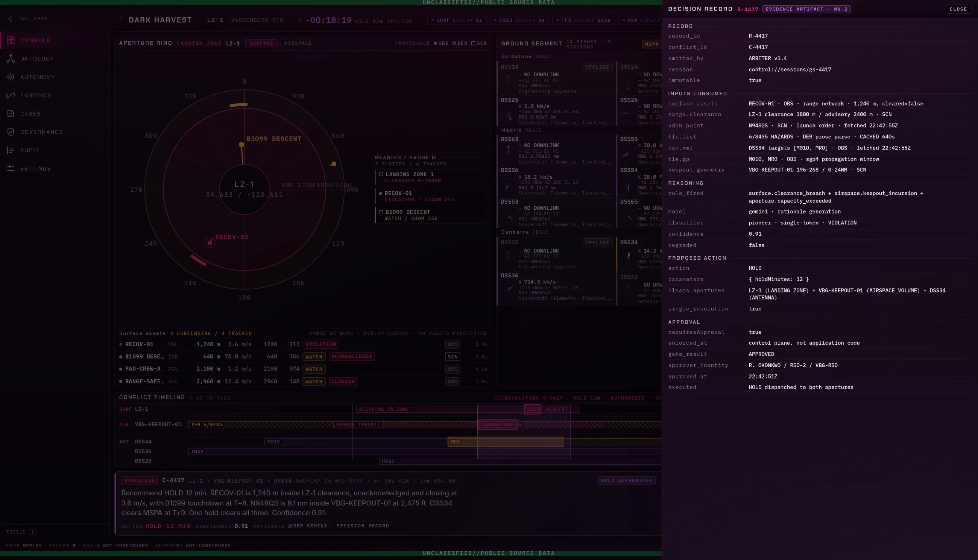Click the session value control://sessions/gs-4417

coord(790,70)
